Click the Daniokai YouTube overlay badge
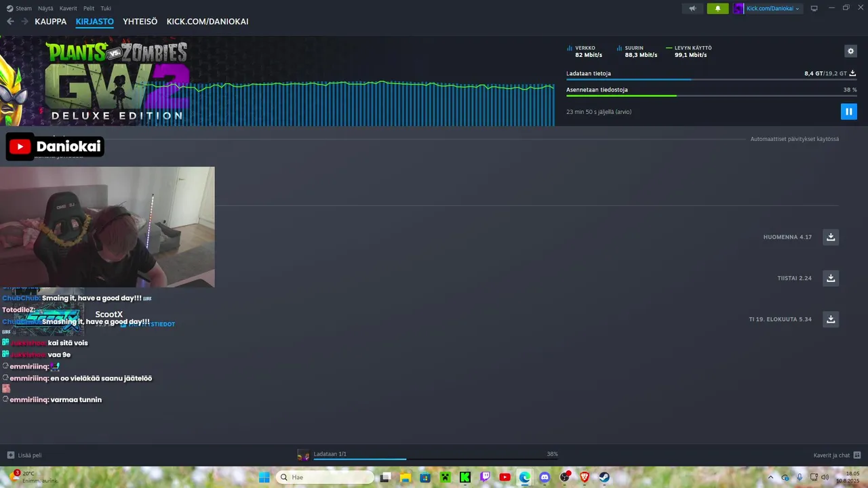The width and height of the screenshot is (868, 488). click(55, 146)
